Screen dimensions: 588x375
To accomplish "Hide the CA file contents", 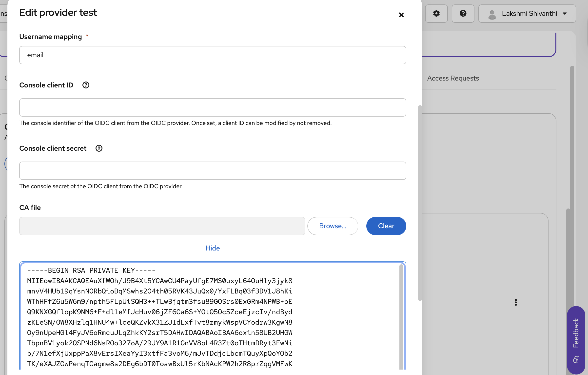I will click(x=213, y=248).
